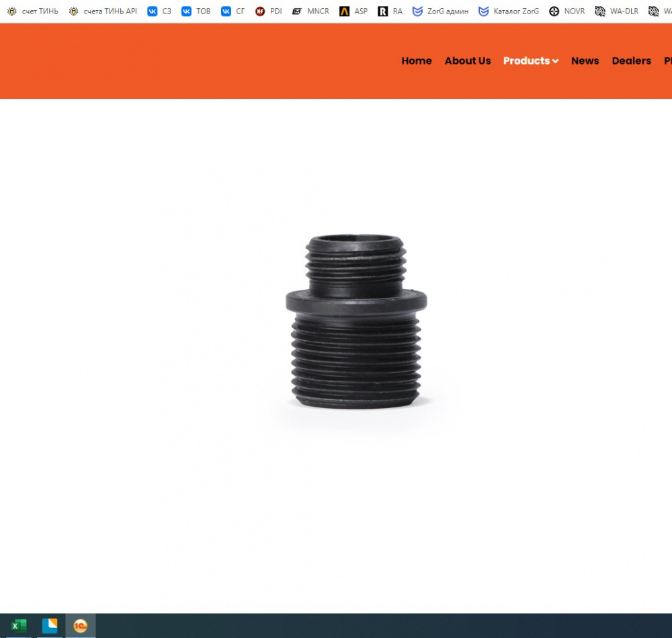The image size is (672, 638).
Task: Launch the MNCR bookmark
Action: pyautogui.click(x=310, y=11)
